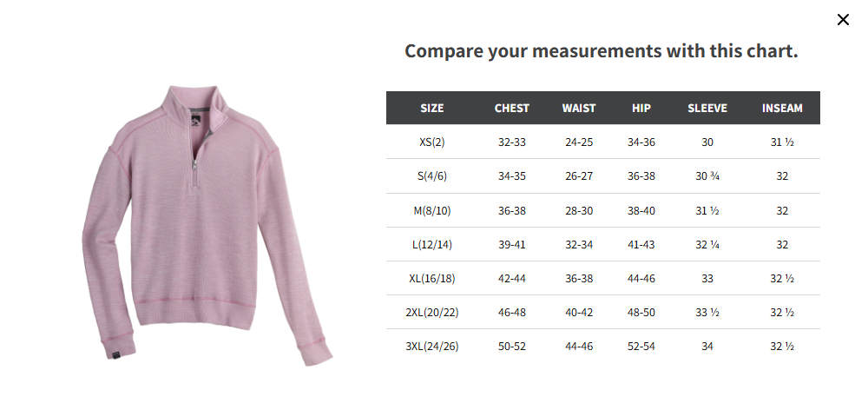Close the size chart popup

[843, 20]
